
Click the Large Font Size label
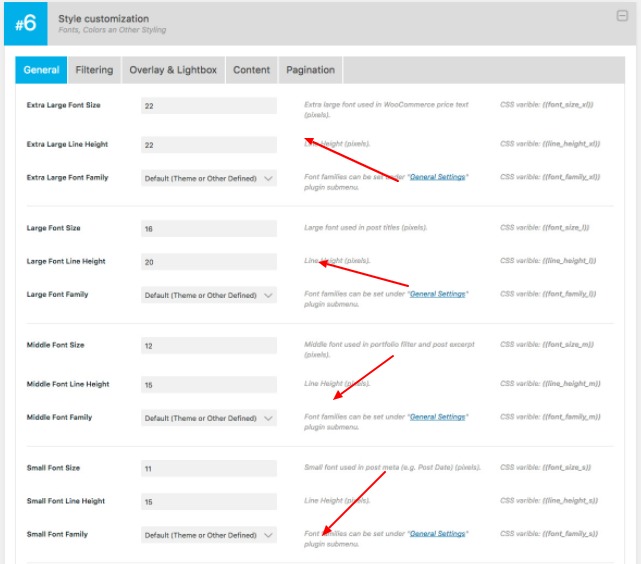[54, 228]
